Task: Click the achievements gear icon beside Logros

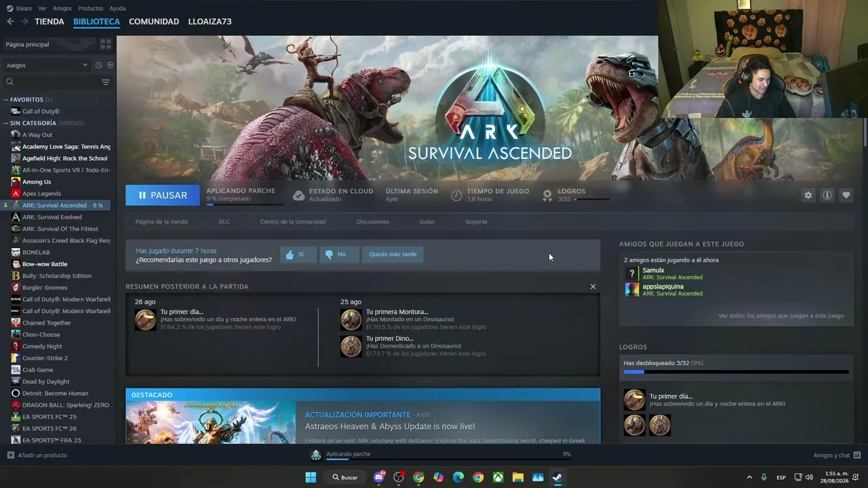Action: (x=547, y=195)
